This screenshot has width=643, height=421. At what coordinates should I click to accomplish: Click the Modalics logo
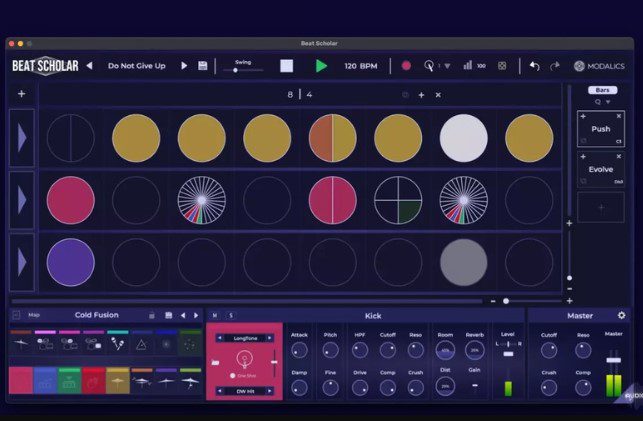(x=599, y=66)
